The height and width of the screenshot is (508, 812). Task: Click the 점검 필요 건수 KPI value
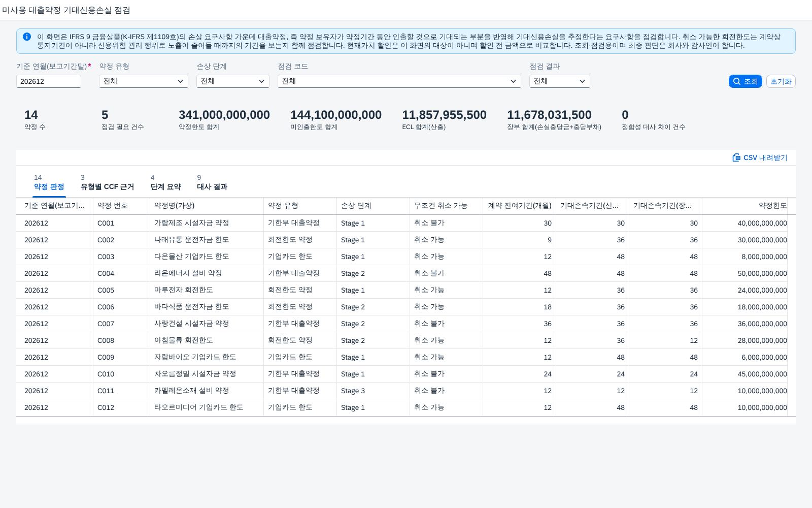[105, 115]
